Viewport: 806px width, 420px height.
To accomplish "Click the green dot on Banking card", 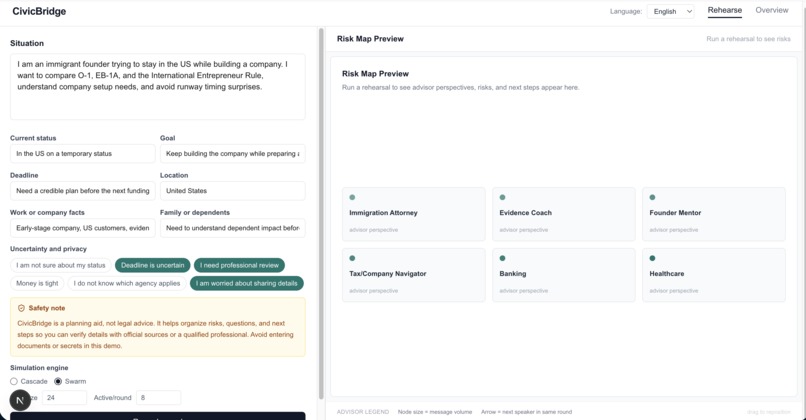I will click(x=502, y=258).
